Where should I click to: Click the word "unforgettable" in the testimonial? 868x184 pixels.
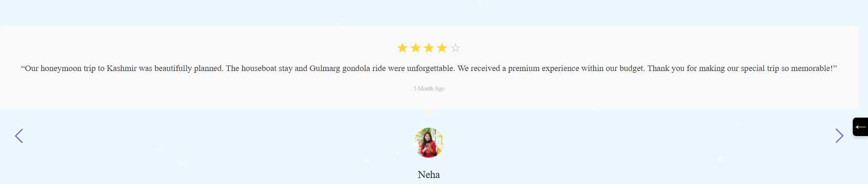[431, 68]
